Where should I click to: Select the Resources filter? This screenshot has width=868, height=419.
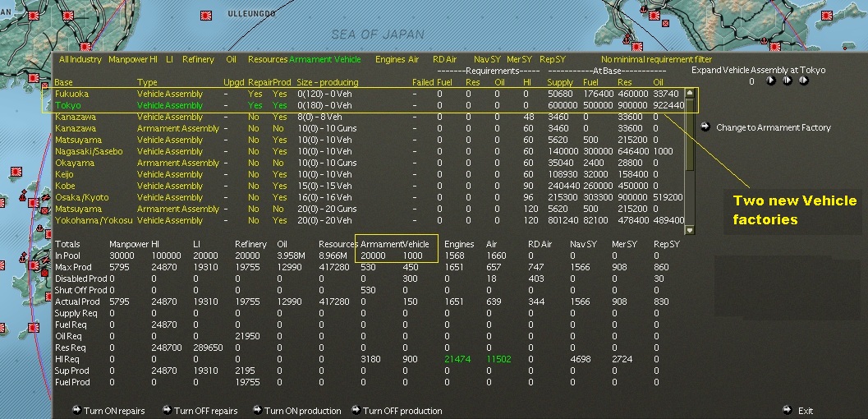(x=268, y=59)
